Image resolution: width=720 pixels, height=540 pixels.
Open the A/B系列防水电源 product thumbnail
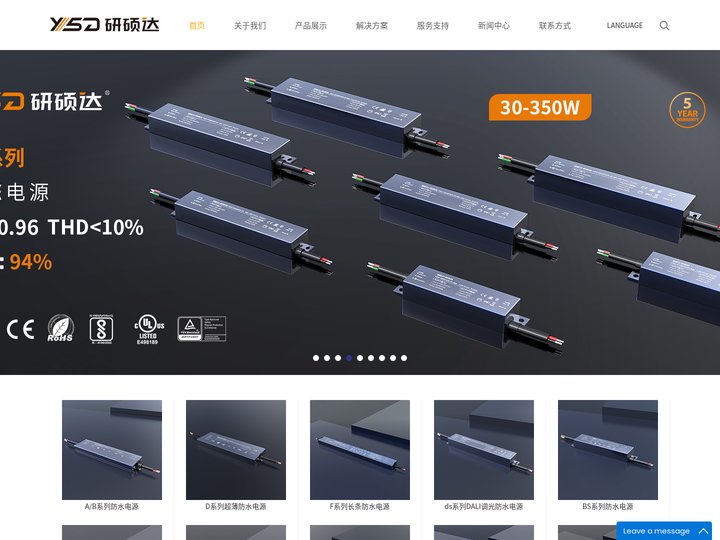[112, 450]
